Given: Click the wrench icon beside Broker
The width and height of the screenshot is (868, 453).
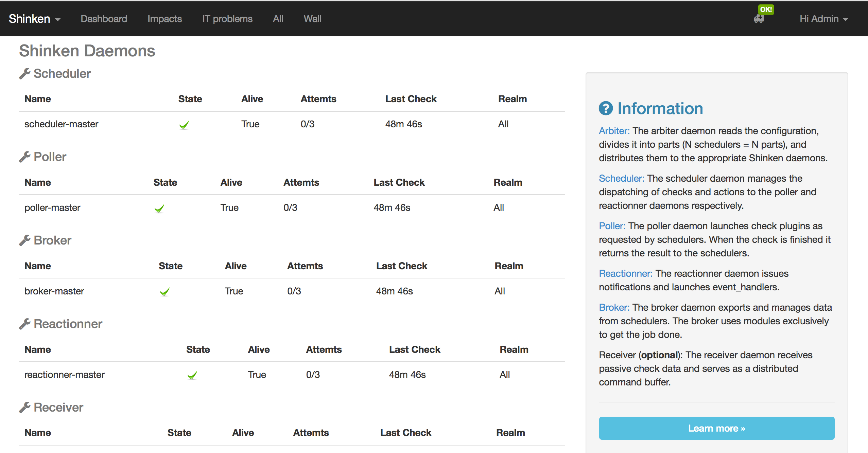Looking at the screenshot, I should [x=25, y=240].
